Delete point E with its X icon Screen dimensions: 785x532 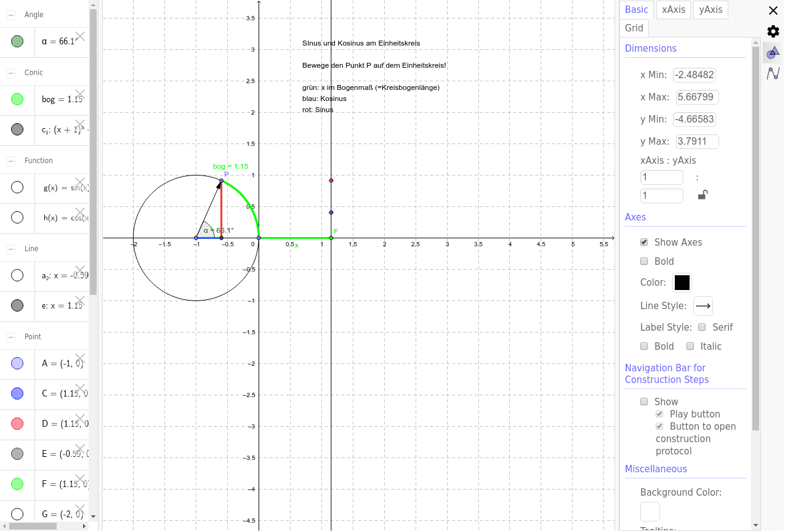pyautogui.click(x=79, y=449)
